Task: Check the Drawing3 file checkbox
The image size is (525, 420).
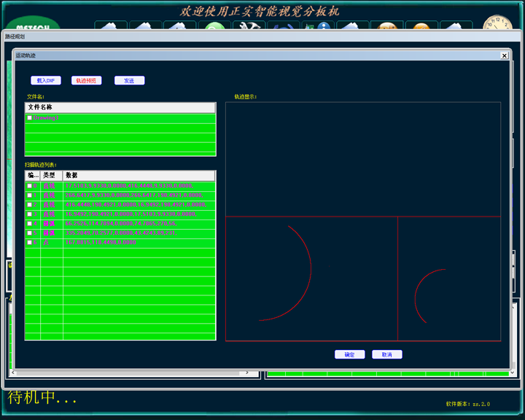Action: 29,117
